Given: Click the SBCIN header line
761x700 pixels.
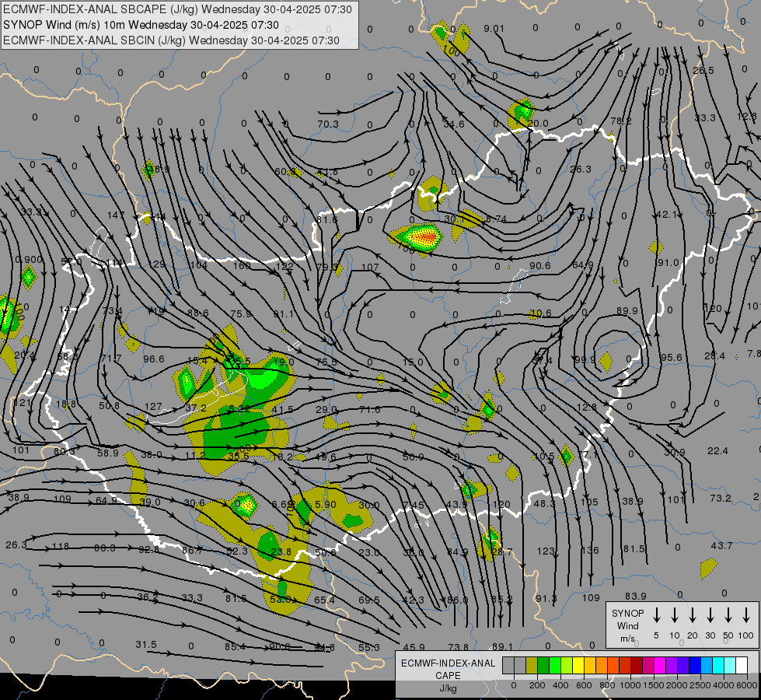Looking at the screenshot, I should pyautogui.click(x=171, y=40).
